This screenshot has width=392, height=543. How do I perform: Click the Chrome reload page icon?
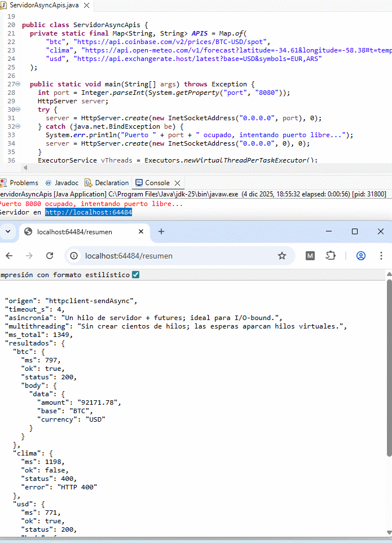50,256
